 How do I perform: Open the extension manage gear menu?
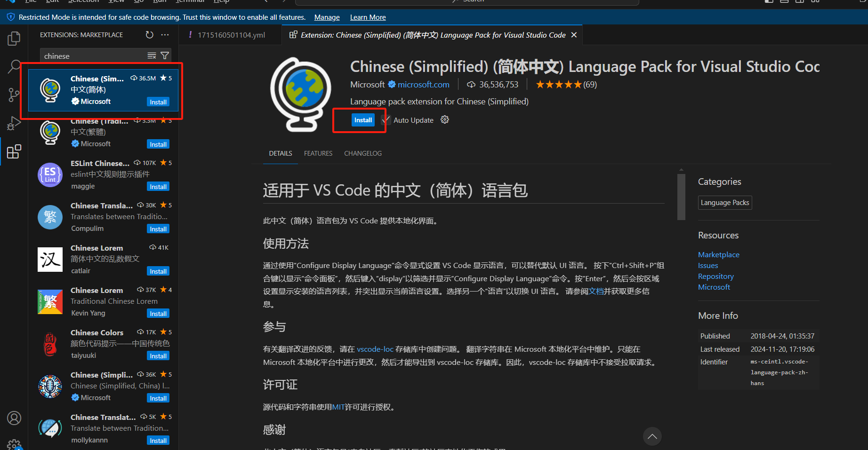point(445,120)
